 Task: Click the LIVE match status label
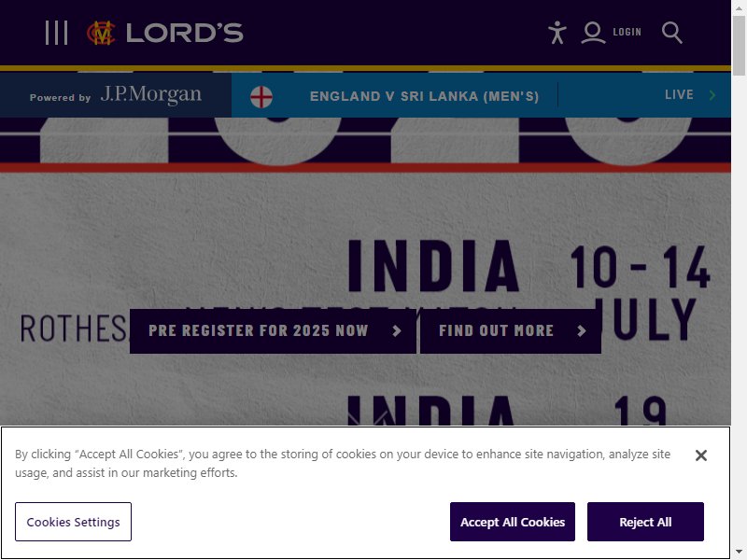[679, 95]
